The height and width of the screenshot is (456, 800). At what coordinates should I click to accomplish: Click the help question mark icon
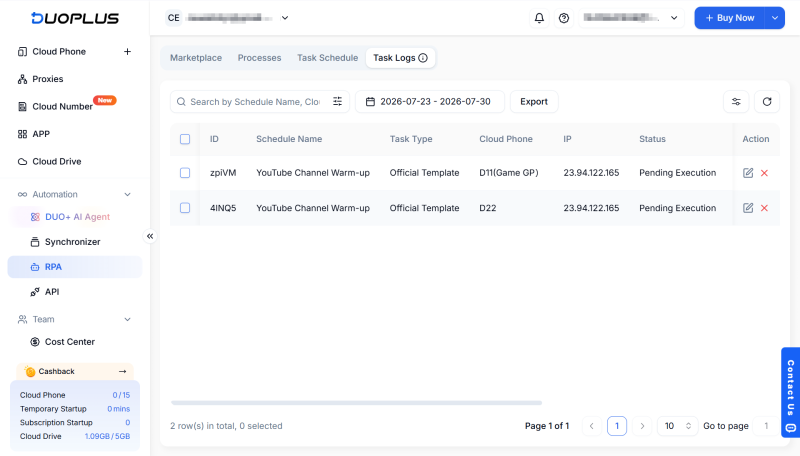(x=564, y=18)
